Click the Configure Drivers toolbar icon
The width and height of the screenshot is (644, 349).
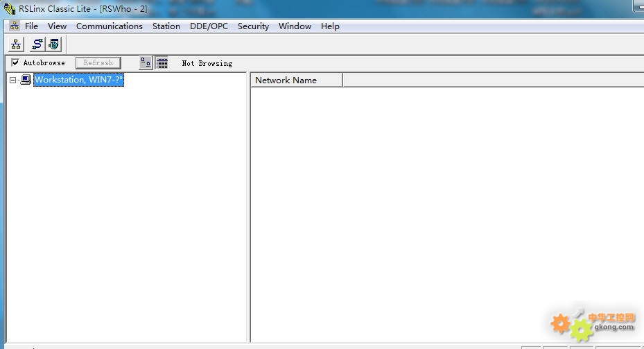point(37,44)
